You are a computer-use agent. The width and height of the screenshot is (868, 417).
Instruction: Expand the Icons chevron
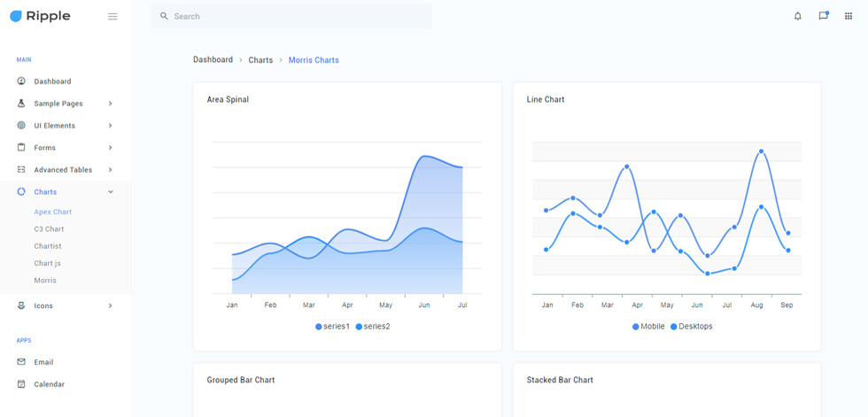pos(110,305)
